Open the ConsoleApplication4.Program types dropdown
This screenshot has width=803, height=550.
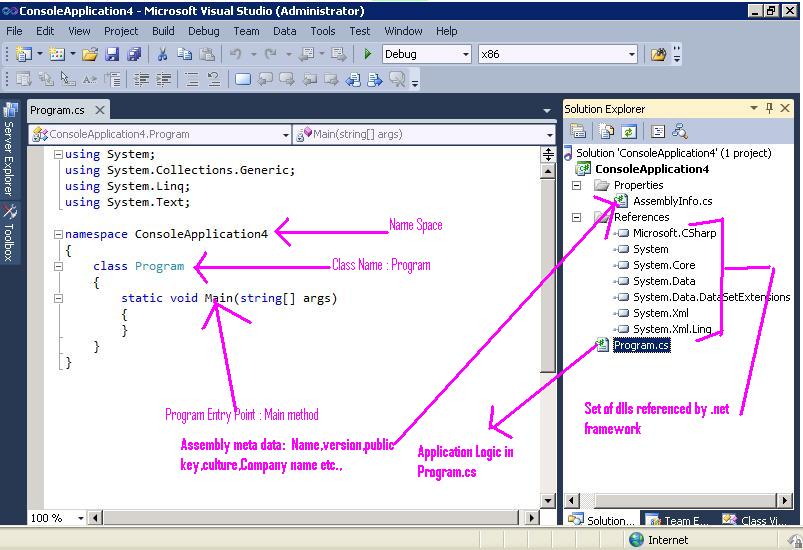pyautogui.click(x=286, y=135)
